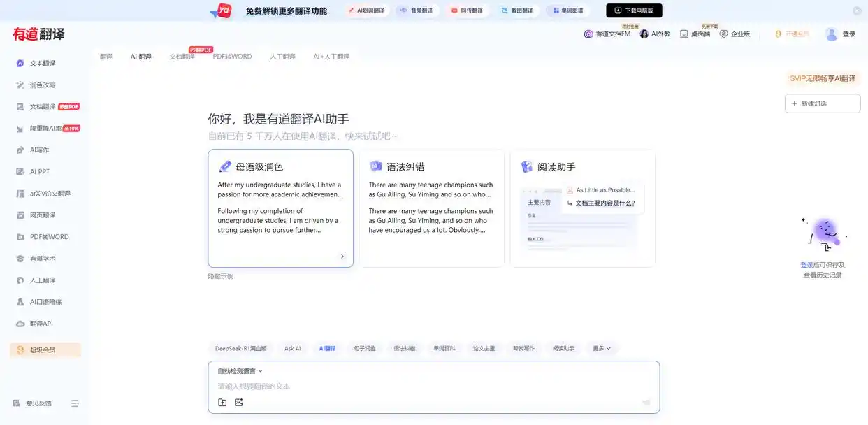Open the 自动检测语言 language dropdown
Image resolution: width=868 pixels, height=425 pixels.
(x=238, y=371)
